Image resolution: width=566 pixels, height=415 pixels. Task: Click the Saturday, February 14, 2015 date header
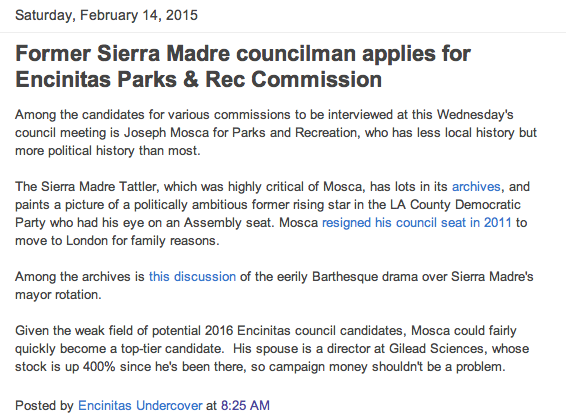[106, 15]
